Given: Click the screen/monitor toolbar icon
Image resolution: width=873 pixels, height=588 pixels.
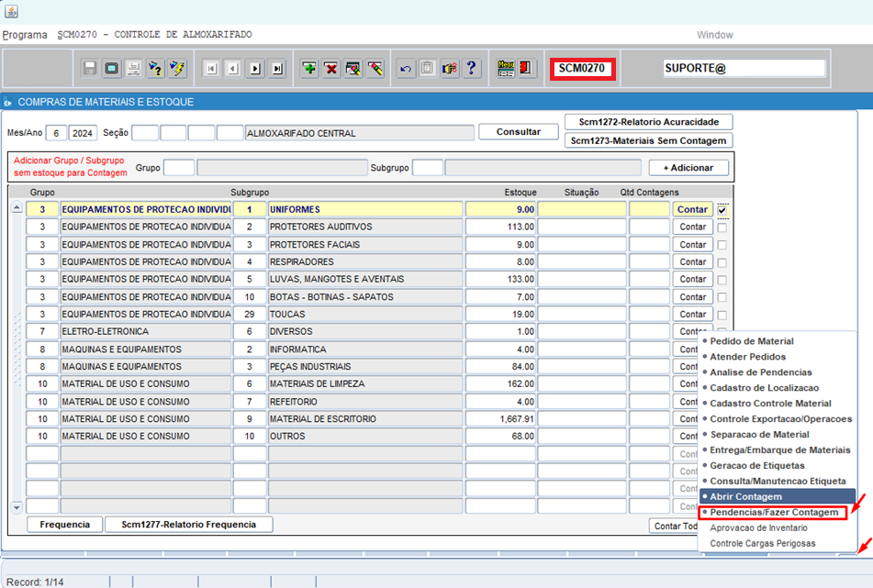Looking at the screenshot, I should pos(111,69).
